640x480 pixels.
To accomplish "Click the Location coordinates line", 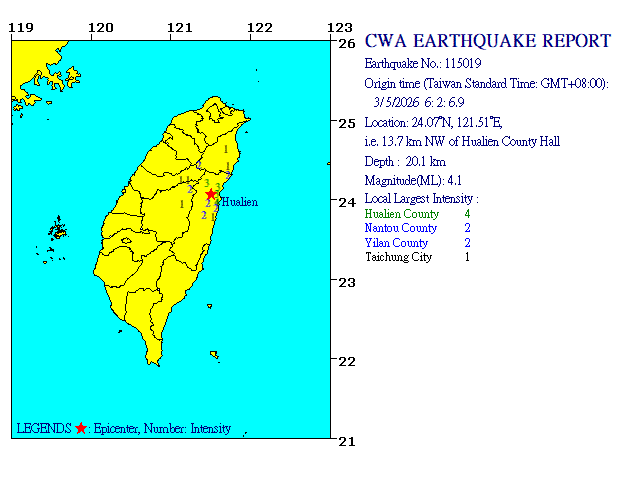I will click(x=434, y=122).
